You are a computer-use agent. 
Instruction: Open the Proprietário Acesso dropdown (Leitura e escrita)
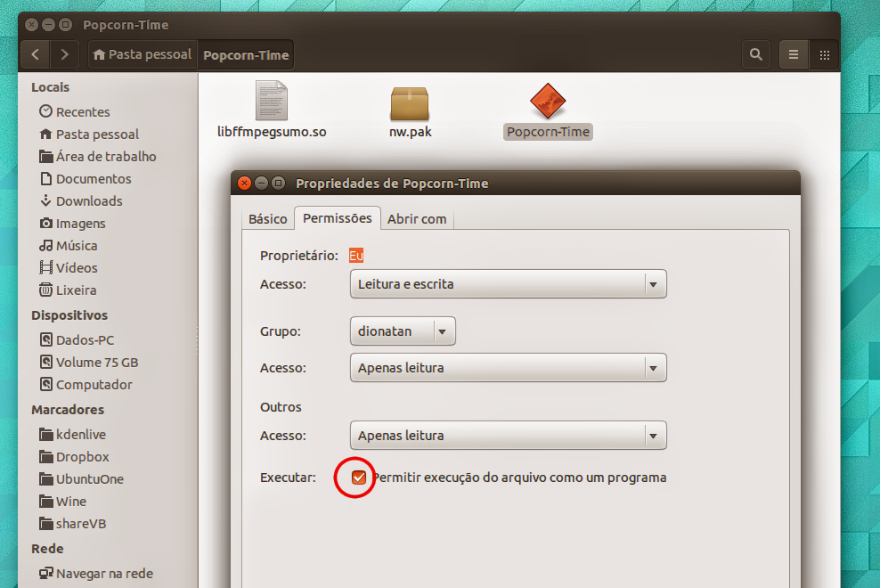(509, 283)
